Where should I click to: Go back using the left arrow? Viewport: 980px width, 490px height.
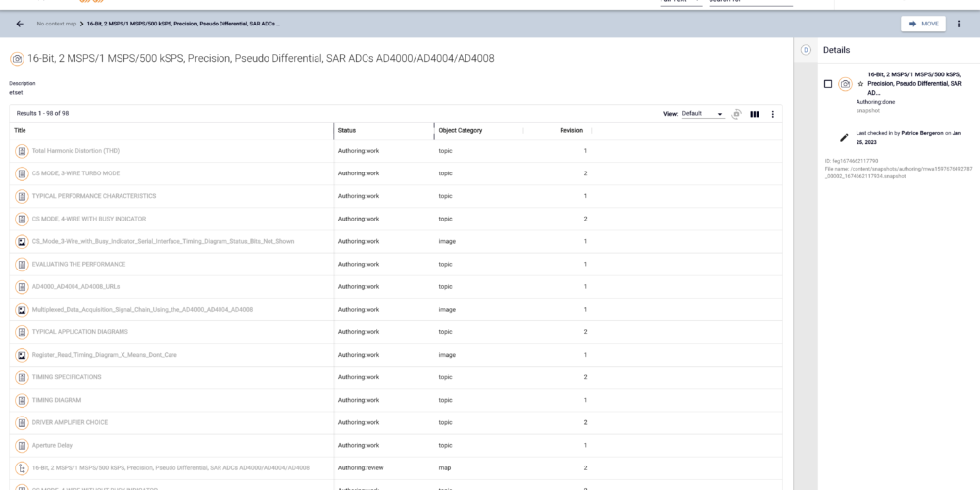tap(20, 24)
